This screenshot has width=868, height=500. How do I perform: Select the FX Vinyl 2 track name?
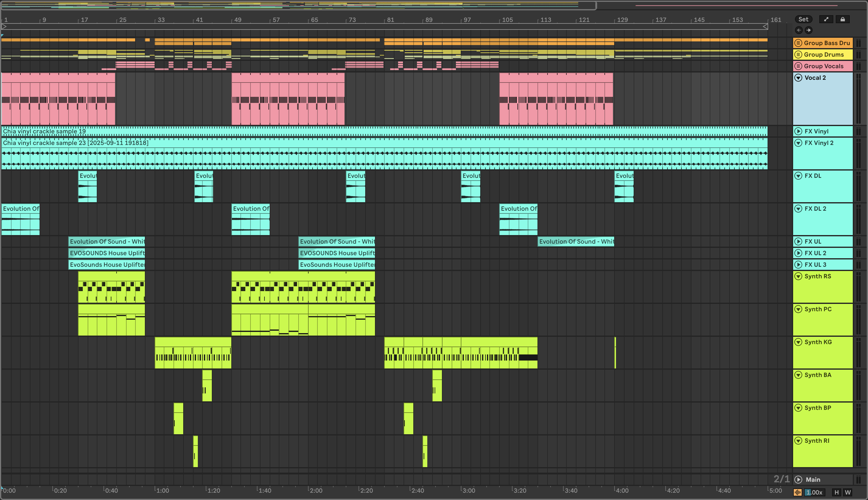click(819, 143)
